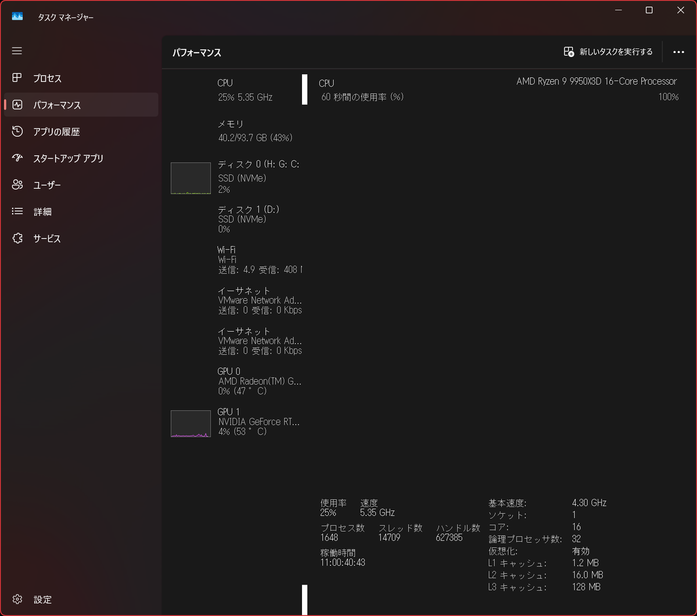Select the CPU 25% 5.35 GHz resource entry

235,90
